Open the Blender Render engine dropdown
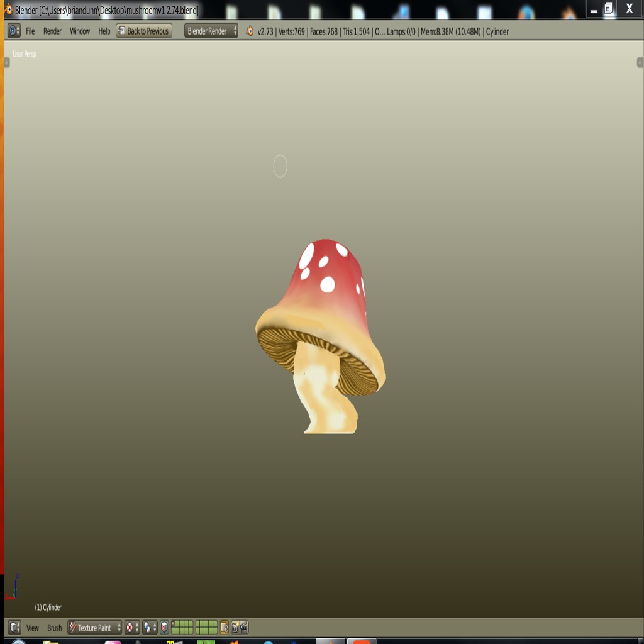This screenshot has width=644, height=644. [209, 31]
